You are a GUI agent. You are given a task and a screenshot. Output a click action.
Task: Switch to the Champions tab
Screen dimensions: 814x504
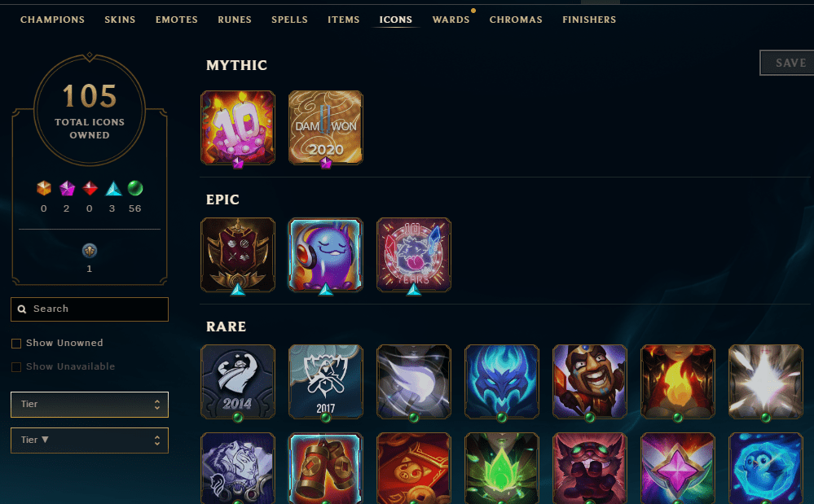click(x=52, y=20)
